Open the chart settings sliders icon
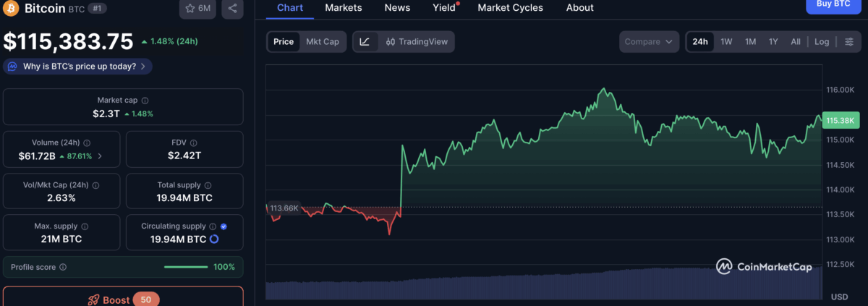This screenshot has height=306, width=868. click(x=848, y=42)
